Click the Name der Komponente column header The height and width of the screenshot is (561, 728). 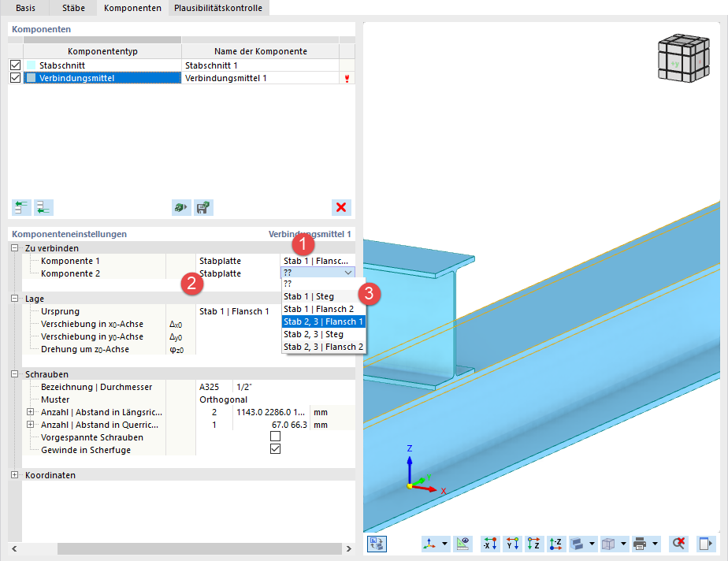click(x=261, y=51)
